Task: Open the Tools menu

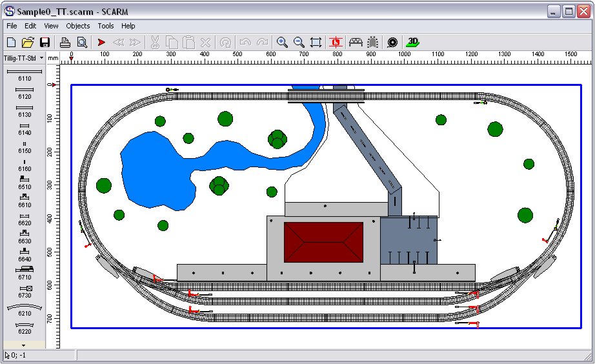Action: (105, 26)
